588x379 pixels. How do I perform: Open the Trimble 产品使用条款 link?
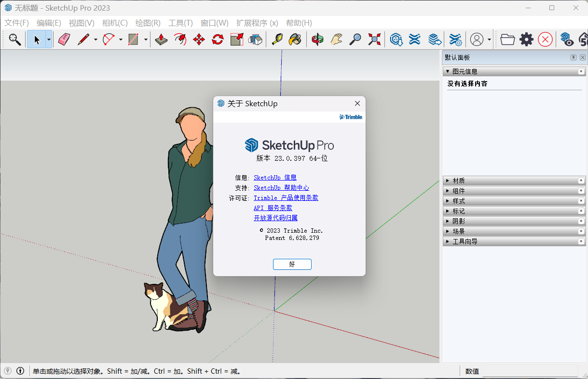click(x=286, y=198)
